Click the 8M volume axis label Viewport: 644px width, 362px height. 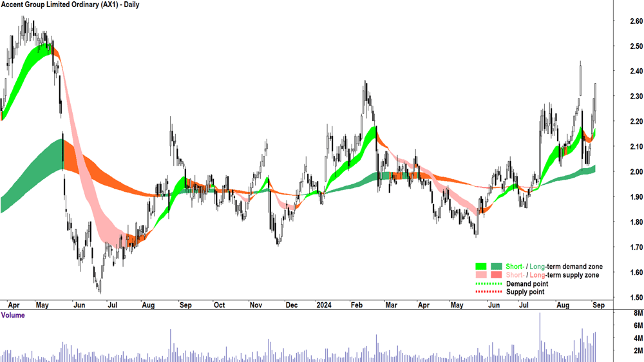[x=638, y=313]
